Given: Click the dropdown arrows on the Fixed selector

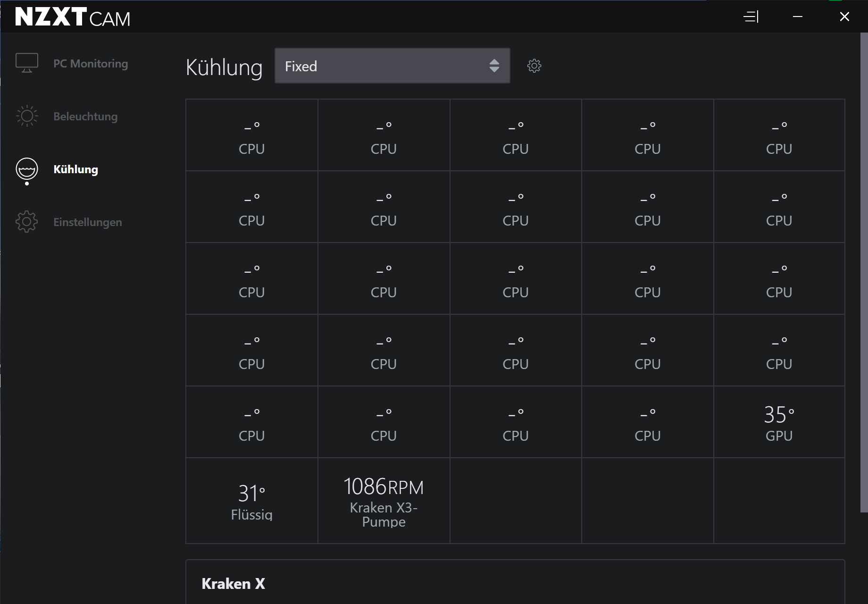Looking at the screenshot, I should [x=494, y=66].
